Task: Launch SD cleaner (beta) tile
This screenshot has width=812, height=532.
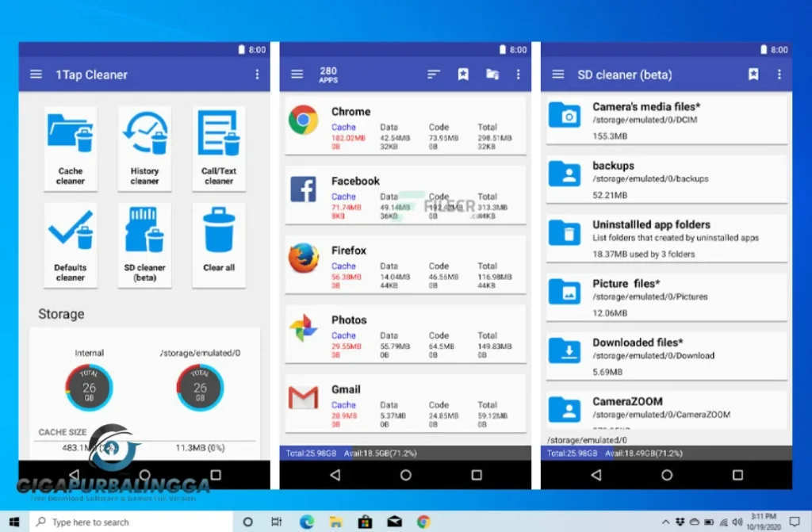Action: [x=144, y=244]
